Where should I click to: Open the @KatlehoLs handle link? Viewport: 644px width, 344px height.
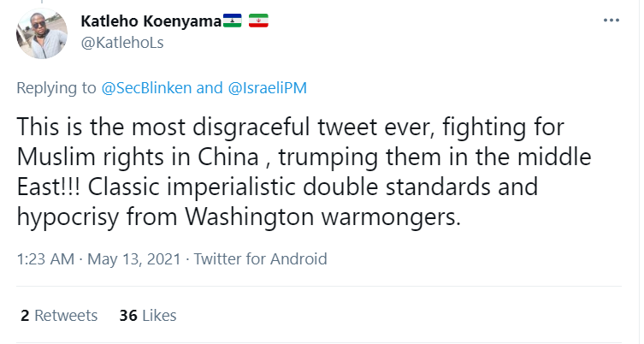click(121, 42)
